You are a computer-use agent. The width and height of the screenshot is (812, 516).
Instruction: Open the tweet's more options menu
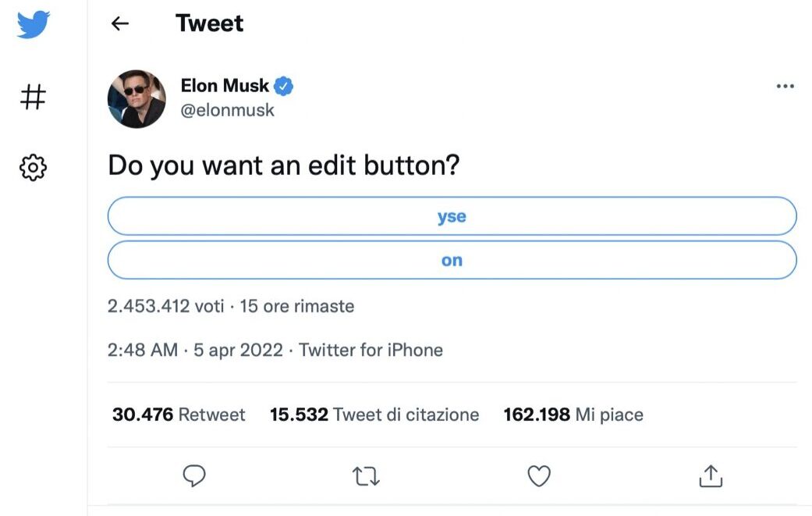click(x=785, y=86)
